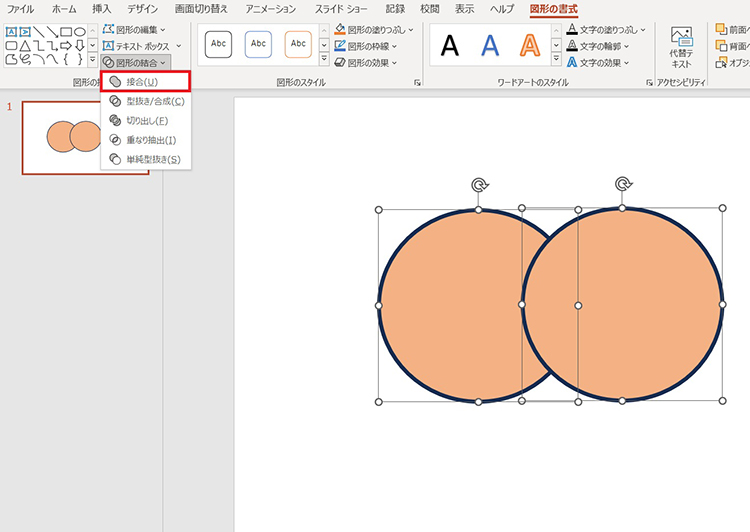Viewport: 750px width, 532px height.
Task: Apply the blue-outlined Abc shape style
Action: pyautogui.click(x=258, y=44)
